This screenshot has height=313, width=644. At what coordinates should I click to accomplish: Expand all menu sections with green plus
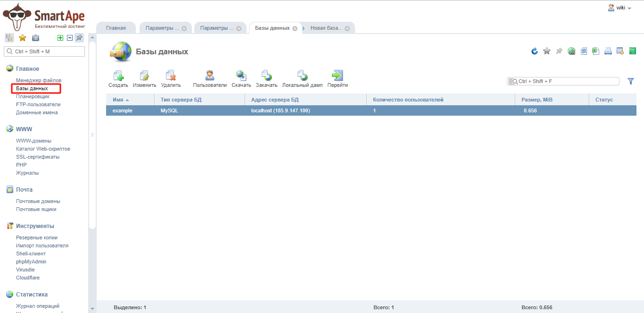[x=60, y=38]
